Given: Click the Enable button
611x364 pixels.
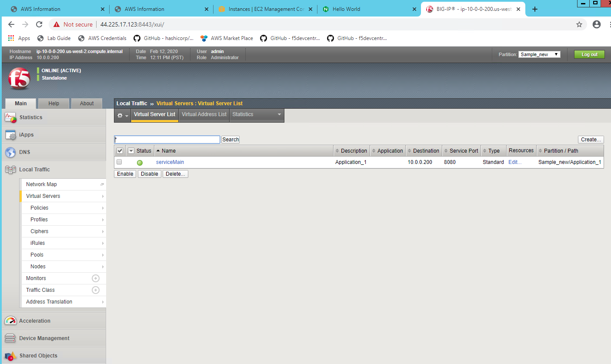Looking at the screenshot, I should 125,174.
